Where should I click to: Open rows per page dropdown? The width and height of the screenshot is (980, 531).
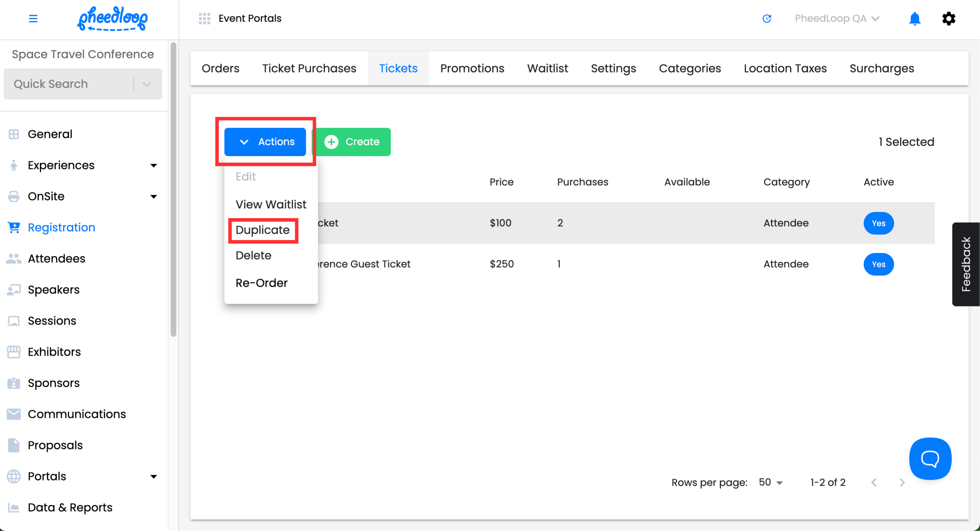pos(770,482)
